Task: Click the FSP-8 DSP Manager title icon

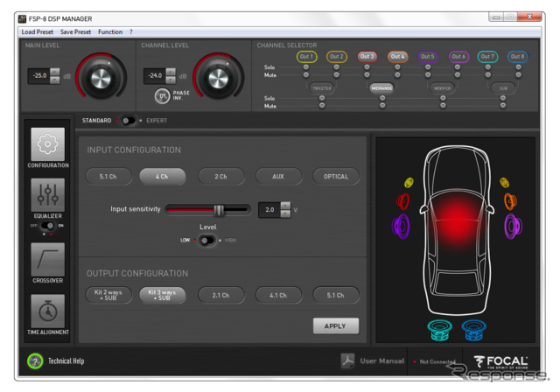Action: tap(23, 18)
